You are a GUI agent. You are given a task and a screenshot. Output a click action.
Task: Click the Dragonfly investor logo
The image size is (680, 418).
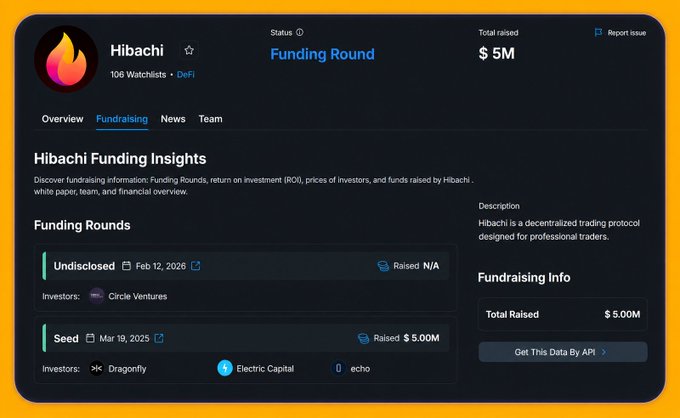coord(96,369)
